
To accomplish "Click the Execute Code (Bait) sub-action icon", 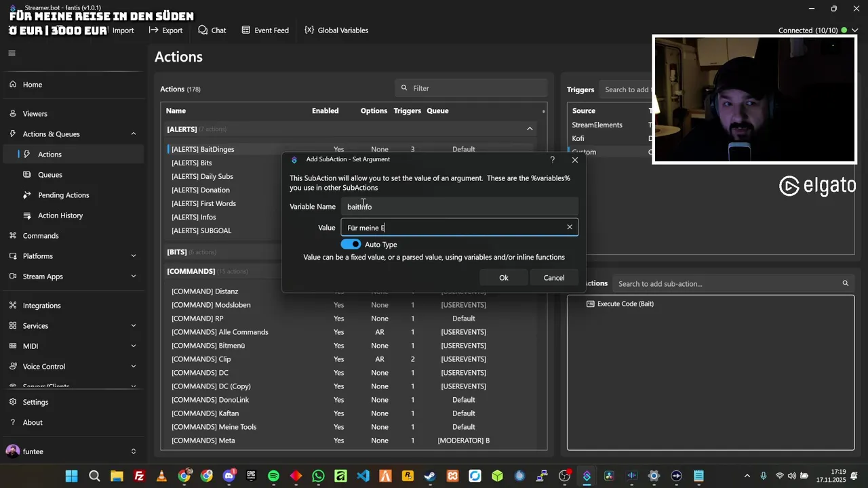I will click(590, 304).
